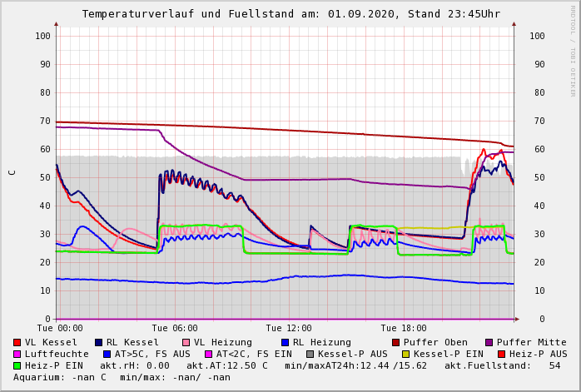Click the Puffer Oben legend swatch
The height and width of the screenshot is (392, 581).
pyautogui.click(x=396, y=342)
